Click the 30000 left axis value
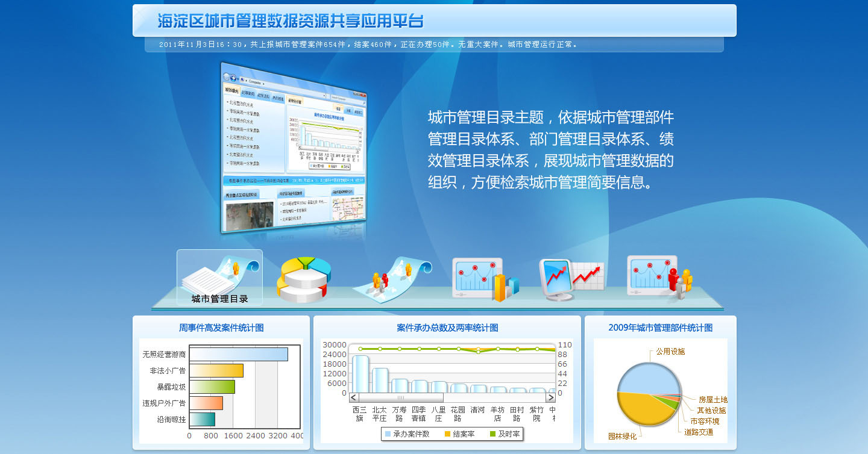 (335, 345)
